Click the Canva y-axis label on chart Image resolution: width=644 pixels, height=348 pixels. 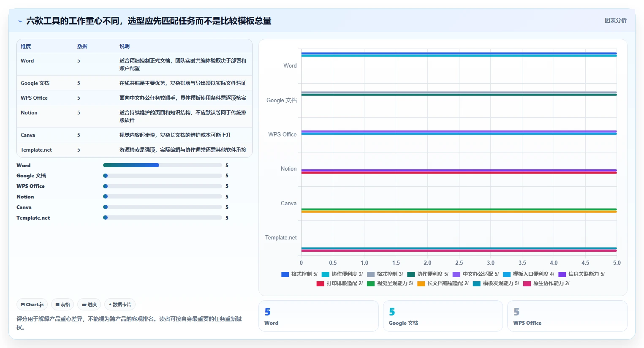coord(289,203)
